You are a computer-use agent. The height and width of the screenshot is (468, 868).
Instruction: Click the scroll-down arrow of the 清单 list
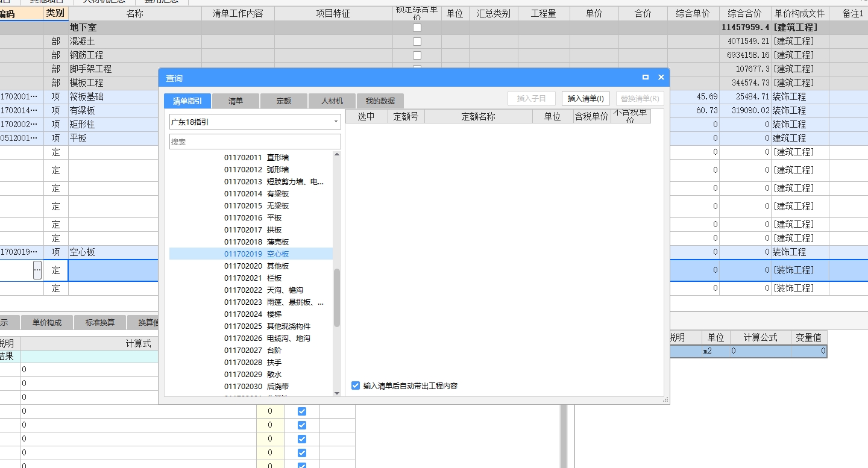coord(337,393)
